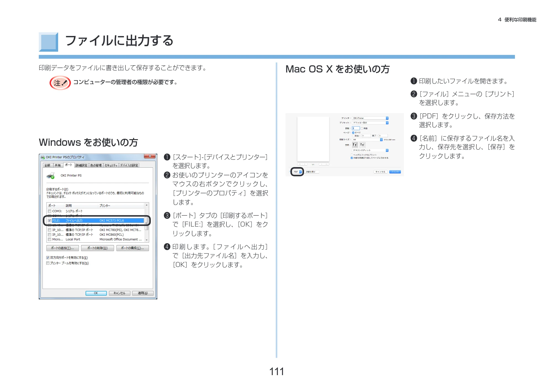Viewport: 554px width, 392px height.
Task: Click the ポートの構成(C)... button
Action: pos(132,248)
